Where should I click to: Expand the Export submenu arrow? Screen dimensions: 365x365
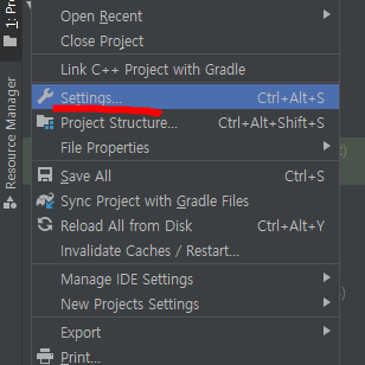[327, 331]
